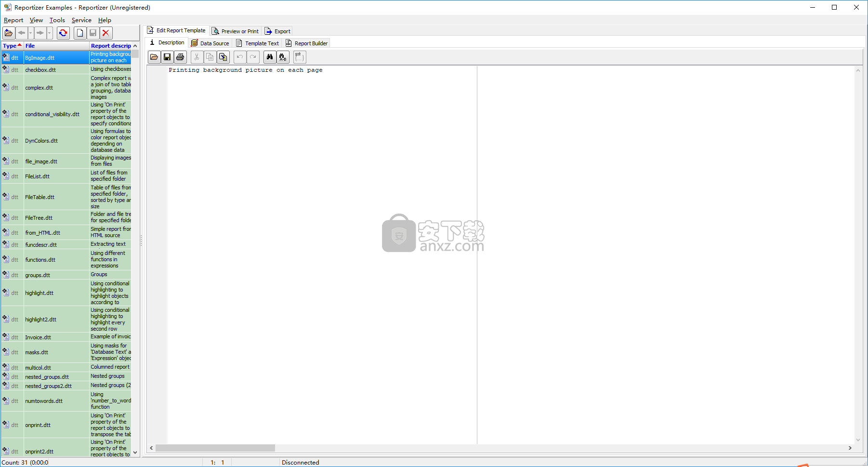Click the red X delete report icon
This screenshot has width=868, height=467.
click(106, 33)
